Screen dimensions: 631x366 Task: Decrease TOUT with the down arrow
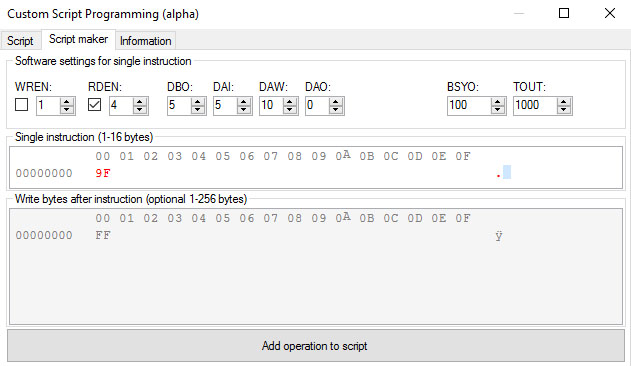564,110
